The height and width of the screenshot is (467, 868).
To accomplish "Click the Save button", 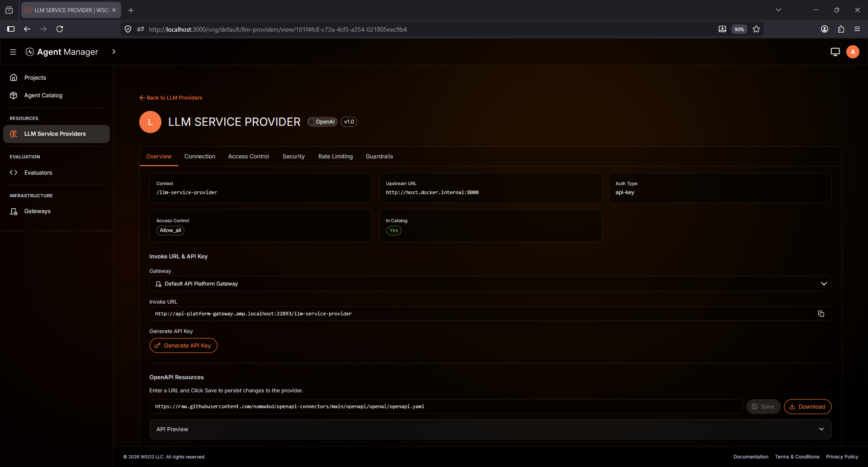I will 763,407.
